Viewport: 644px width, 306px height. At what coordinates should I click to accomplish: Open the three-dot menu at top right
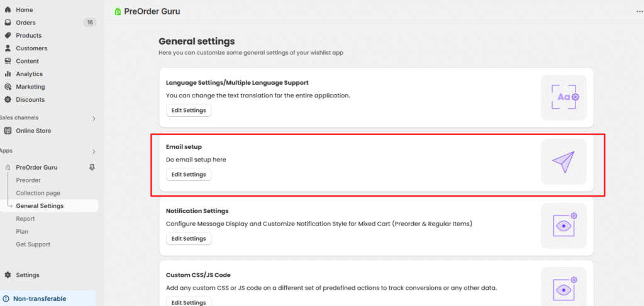(640, 11)
